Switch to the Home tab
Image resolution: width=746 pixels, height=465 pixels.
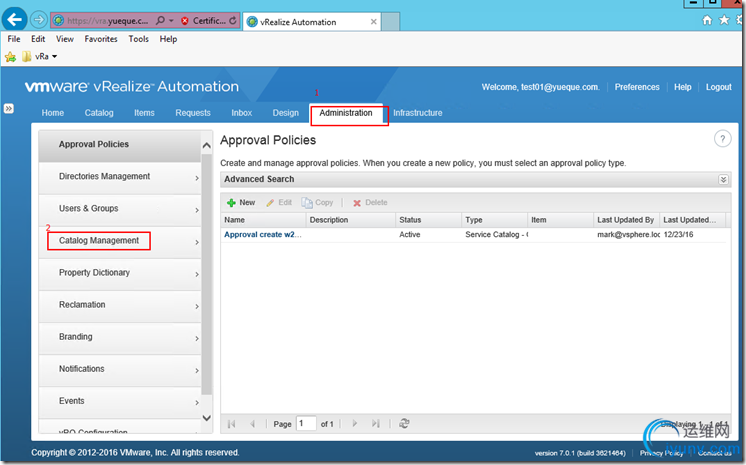pyautogui.click(x=52, y=113)
